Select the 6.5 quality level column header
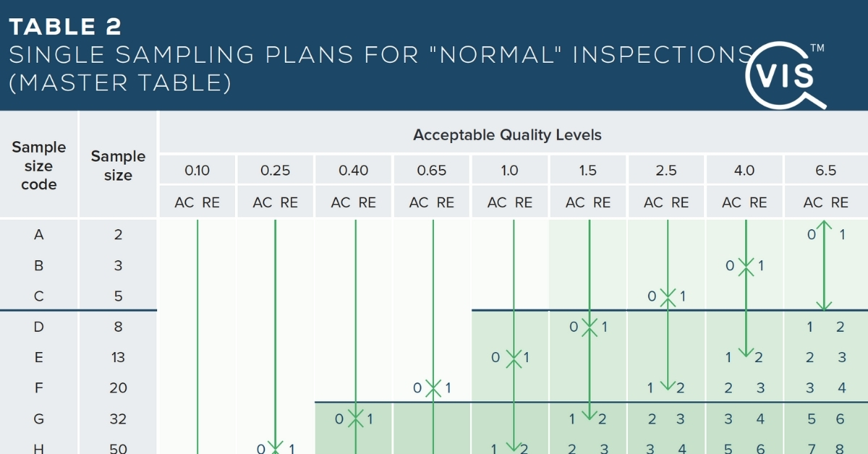This screenshot has width=868, height=454. point(825,171)
